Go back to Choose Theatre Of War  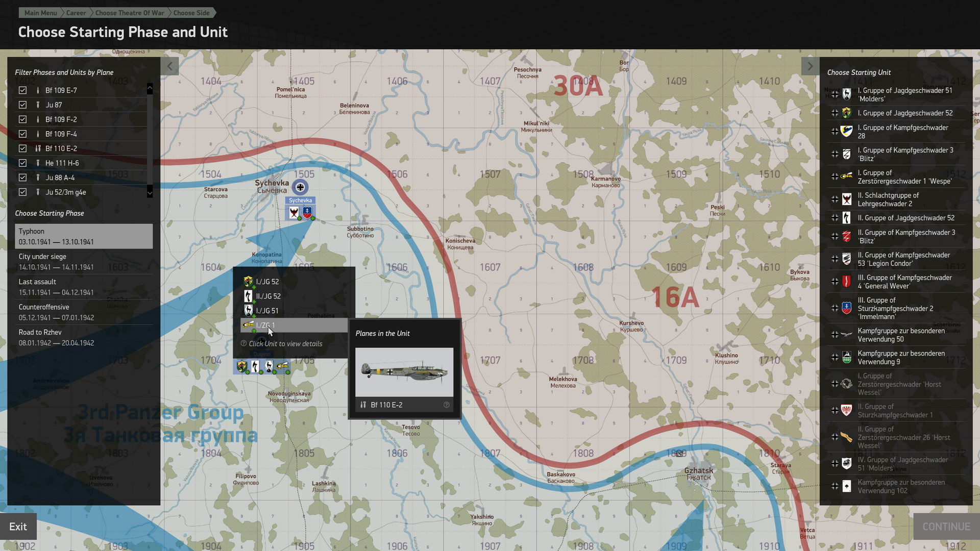point(130,13)
